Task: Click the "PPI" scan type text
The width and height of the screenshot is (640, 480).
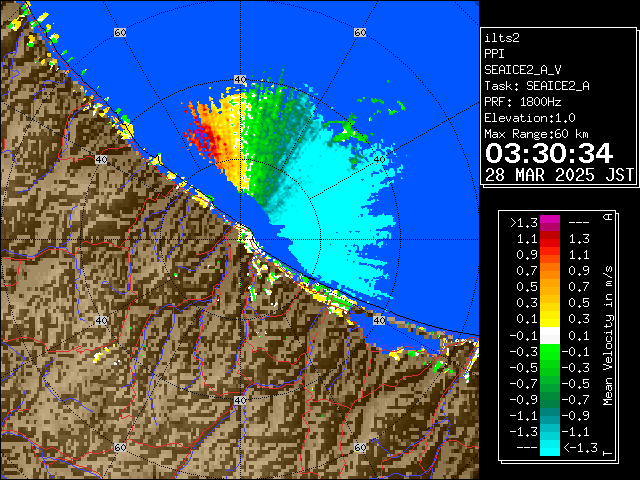Action: point(494,54)
